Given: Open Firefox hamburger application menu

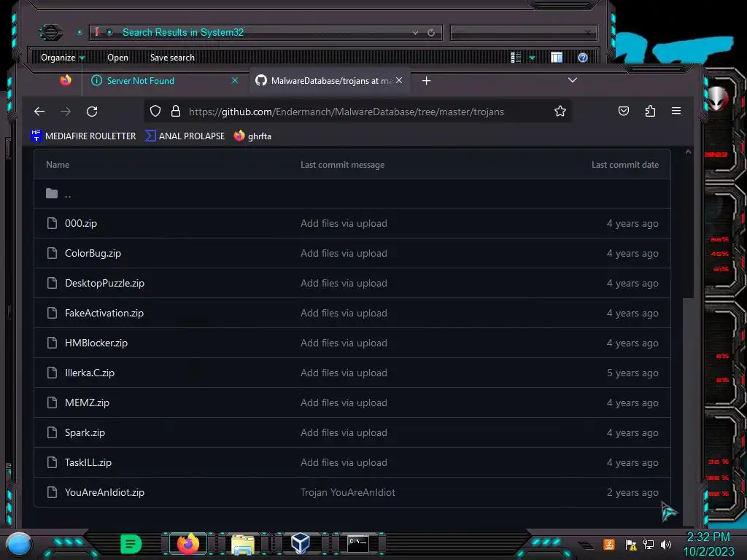Looking at the screenshot, I should coord(676,112).
